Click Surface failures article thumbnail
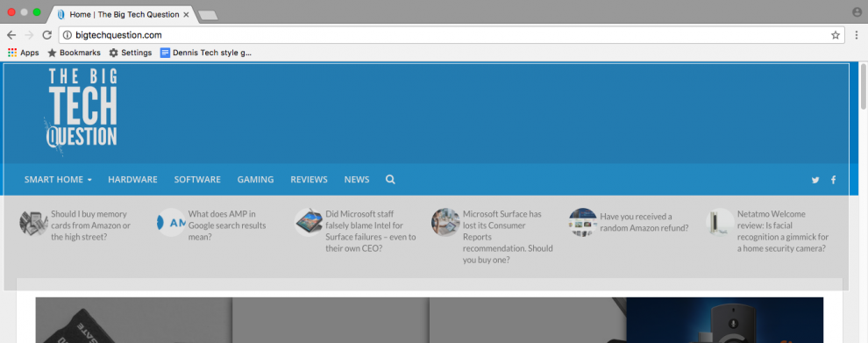This screenshot has height=343, width=868. coord(309,223)
